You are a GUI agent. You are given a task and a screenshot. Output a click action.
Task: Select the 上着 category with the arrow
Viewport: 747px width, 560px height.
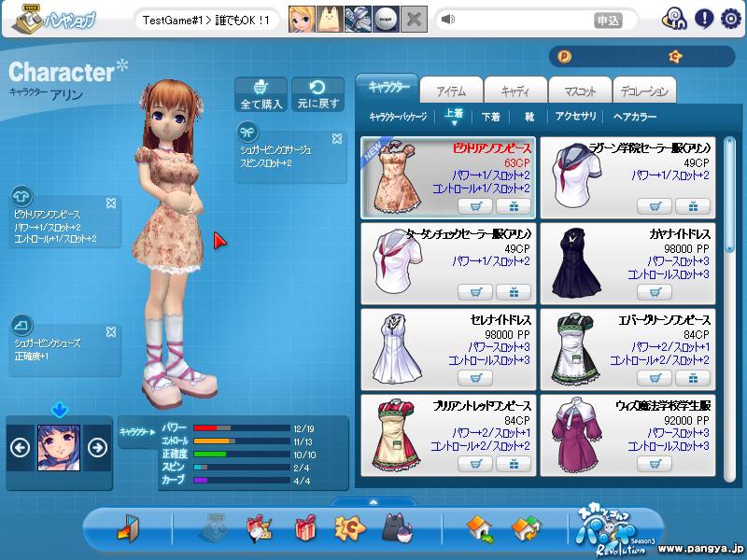point(454,116)
